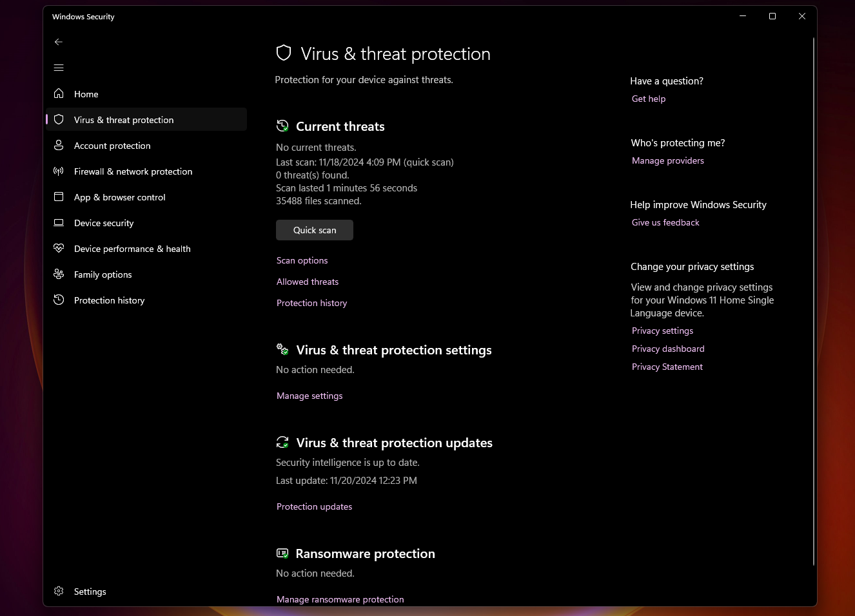Viewport: 855px width, 616px height.
Task: Click the Protection history clock icon in the sidebar
Action: click(x=59, y=300)
